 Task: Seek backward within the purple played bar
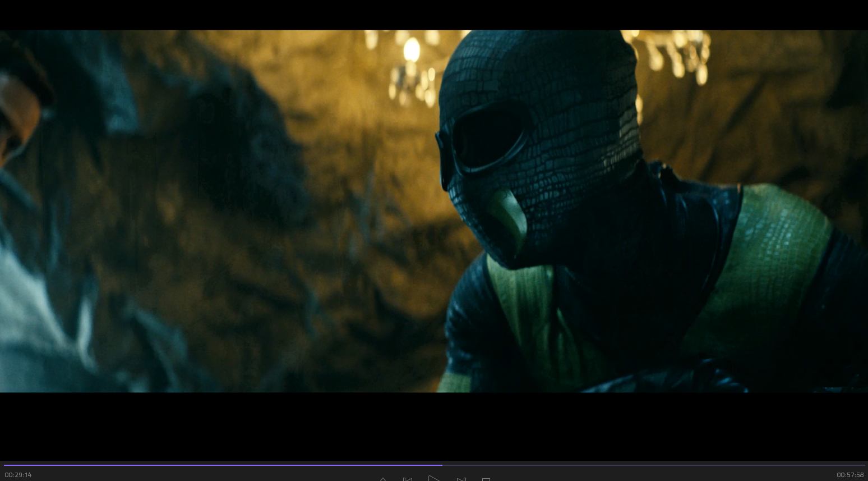click(224, 465)
